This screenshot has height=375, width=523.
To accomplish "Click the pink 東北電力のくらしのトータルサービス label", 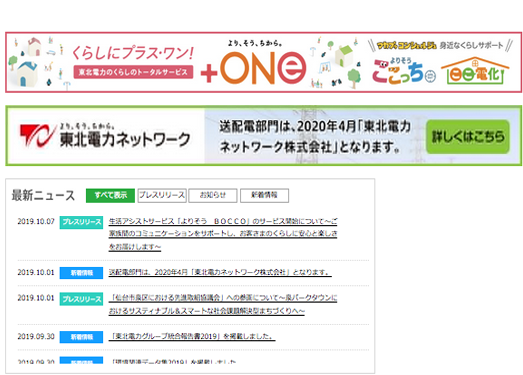I will [x=133, y=72].
